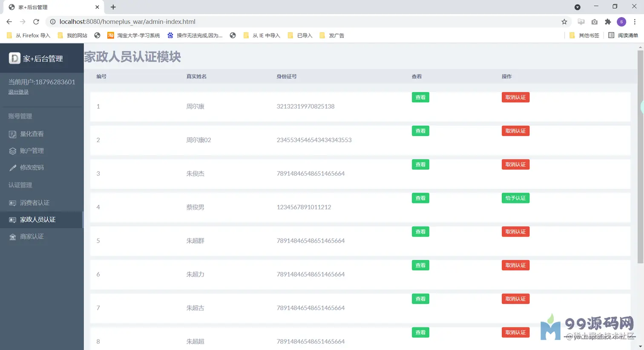The image size is (644, 350).
Task: Click ID number 1234567891011212
Action: (x=304, y=207)
